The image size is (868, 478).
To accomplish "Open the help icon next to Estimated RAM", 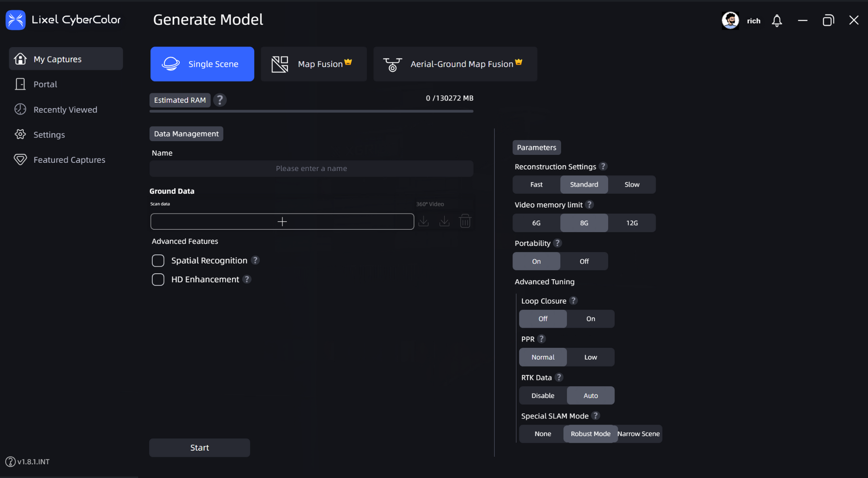I will (220, 100).
